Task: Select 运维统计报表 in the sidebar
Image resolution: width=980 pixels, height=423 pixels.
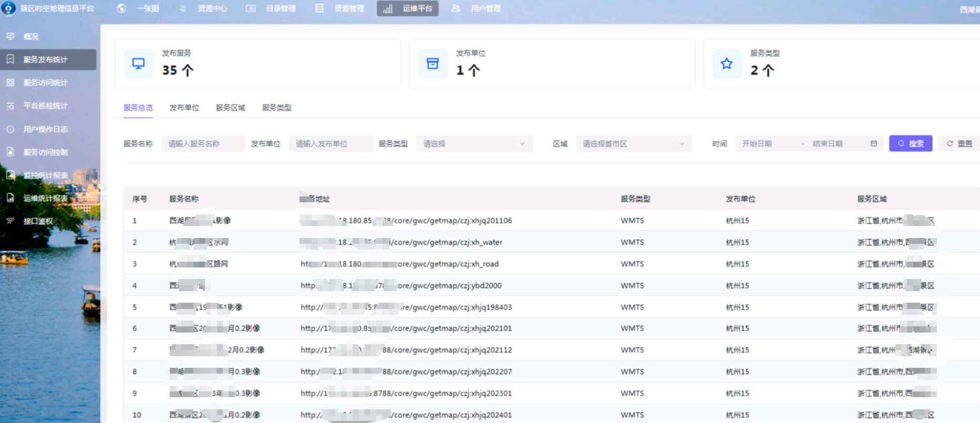Action: pos(45,198)
